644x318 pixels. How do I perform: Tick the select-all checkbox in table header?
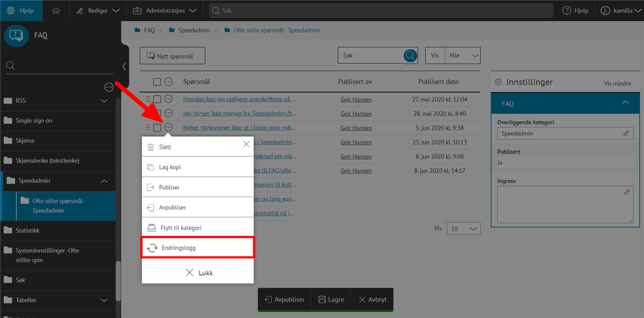pyautogui.click(x=157, y=82)
